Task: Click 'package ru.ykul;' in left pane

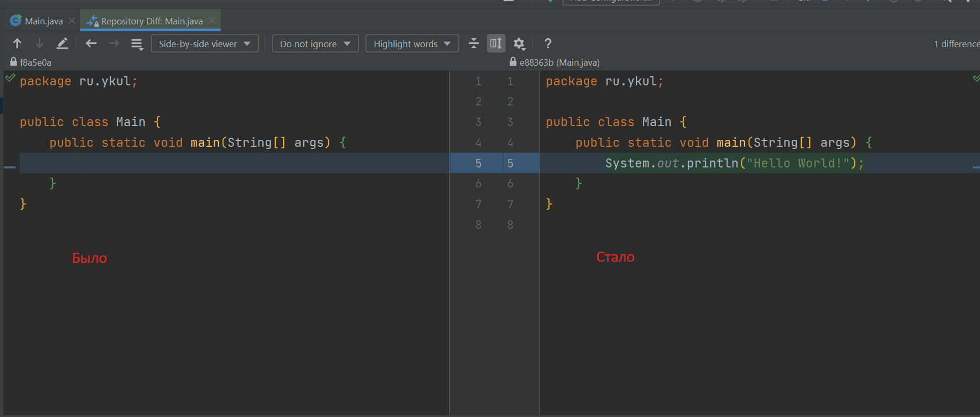Action: coord(78,81)
